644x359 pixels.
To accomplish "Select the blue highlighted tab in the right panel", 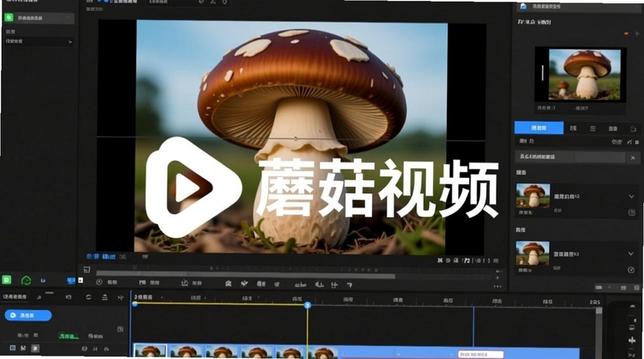I will pyautogui.click(x=539, y=128).
